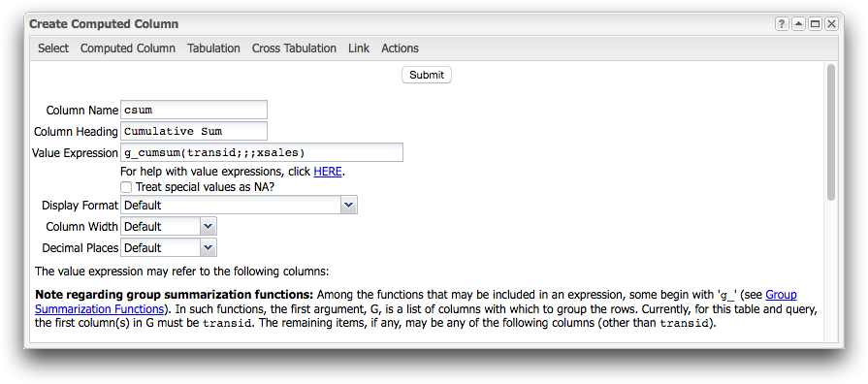Click the maximize window icon
This screenshot has height=384, width=868.
point(815,24)
